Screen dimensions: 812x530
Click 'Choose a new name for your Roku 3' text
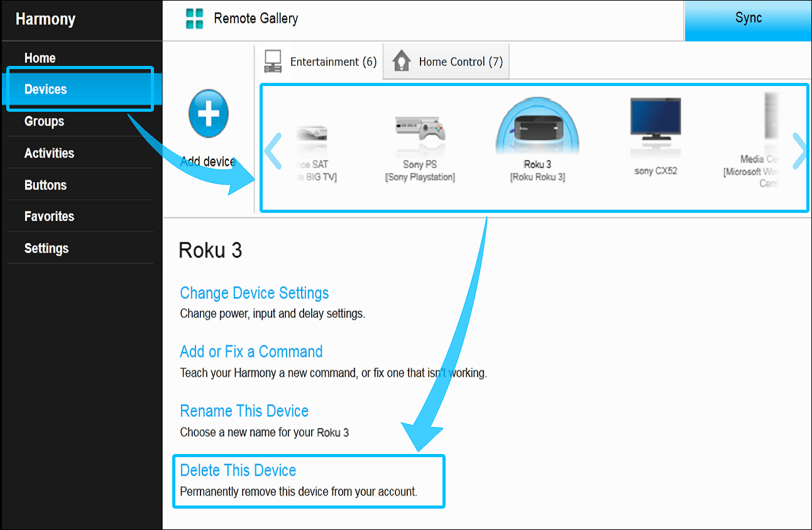[x=264, y=432]
